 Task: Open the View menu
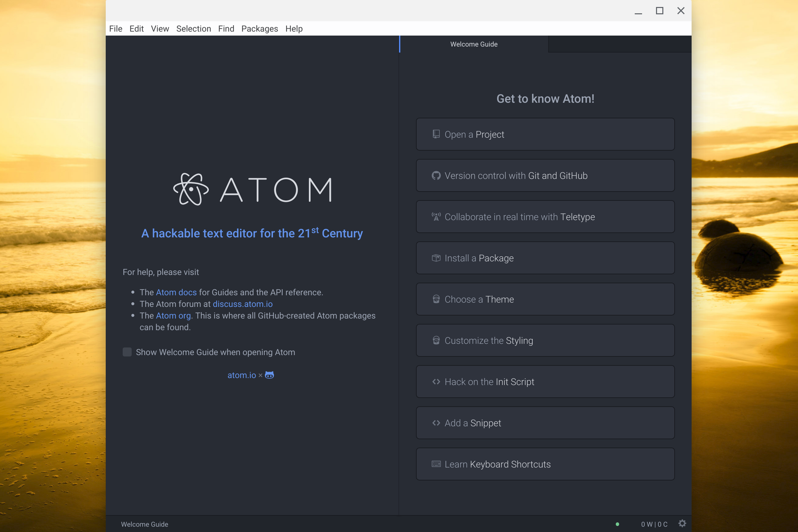click(160, 29)
